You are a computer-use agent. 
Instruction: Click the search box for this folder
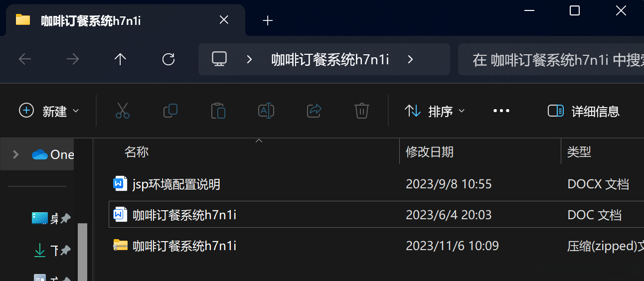[x=551, y=60]
